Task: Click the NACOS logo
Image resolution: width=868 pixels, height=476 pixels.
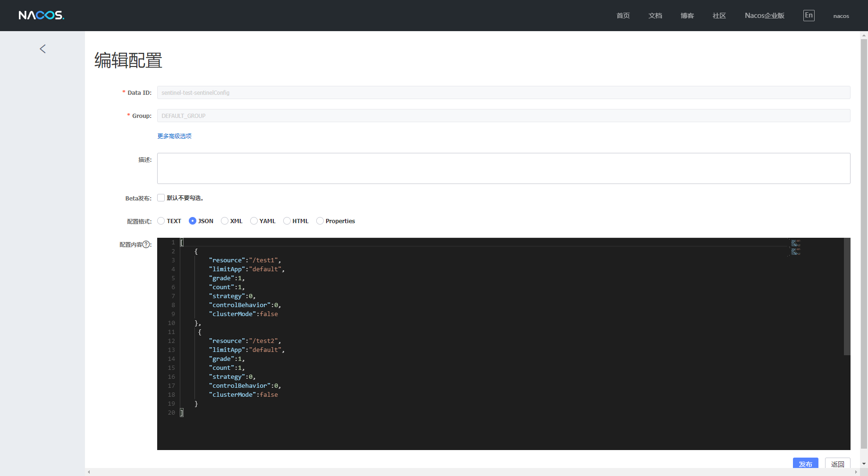Action: coord(42,16)
